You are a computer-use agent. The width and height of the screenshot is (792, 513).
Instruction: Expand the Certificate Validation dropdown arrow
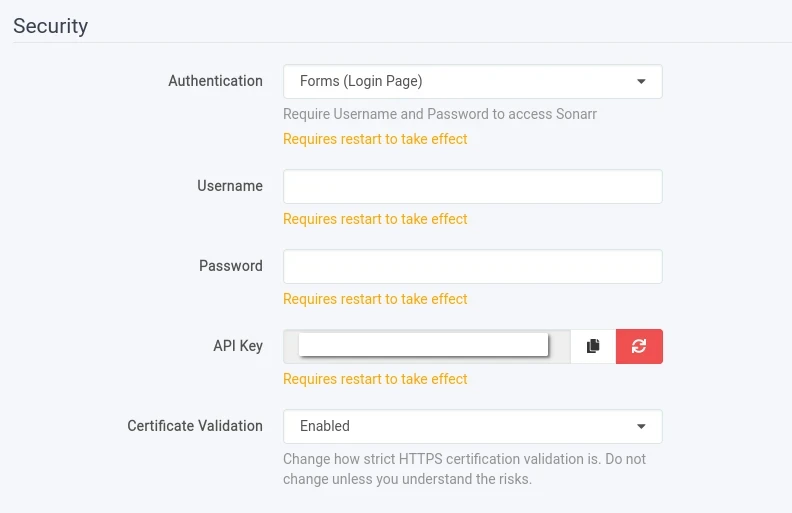[x=641, y=426]
